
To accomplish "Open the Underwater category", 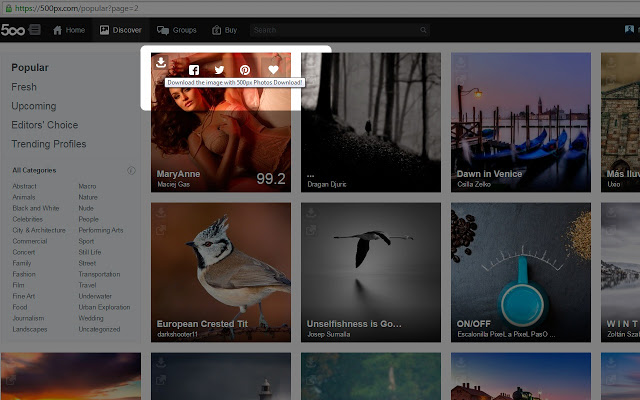I will coord(95,296).
